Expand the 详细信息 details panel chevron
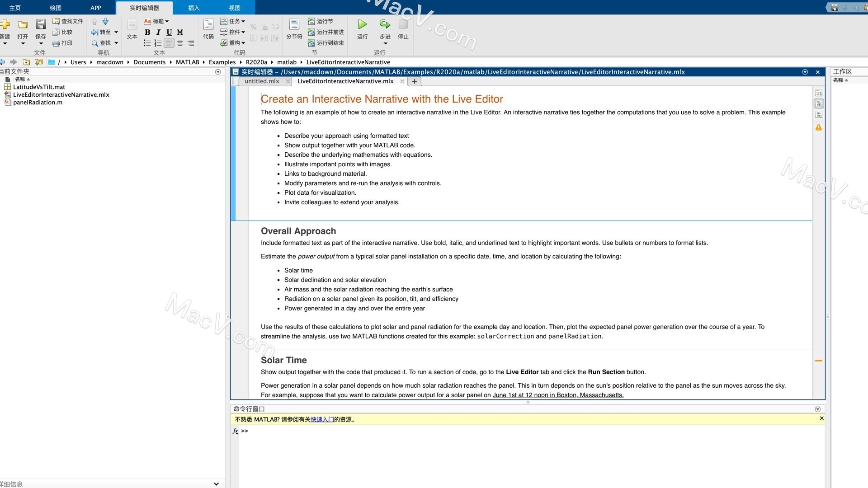The width and height of the screenshot is (868, 488). click(216, 484)
